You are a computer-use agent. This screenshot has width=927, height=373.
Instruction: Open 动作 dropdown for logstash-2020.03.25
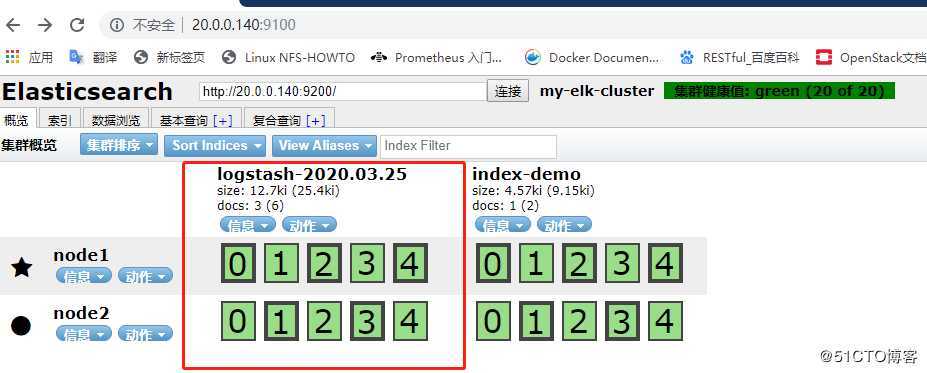[309, 225]
